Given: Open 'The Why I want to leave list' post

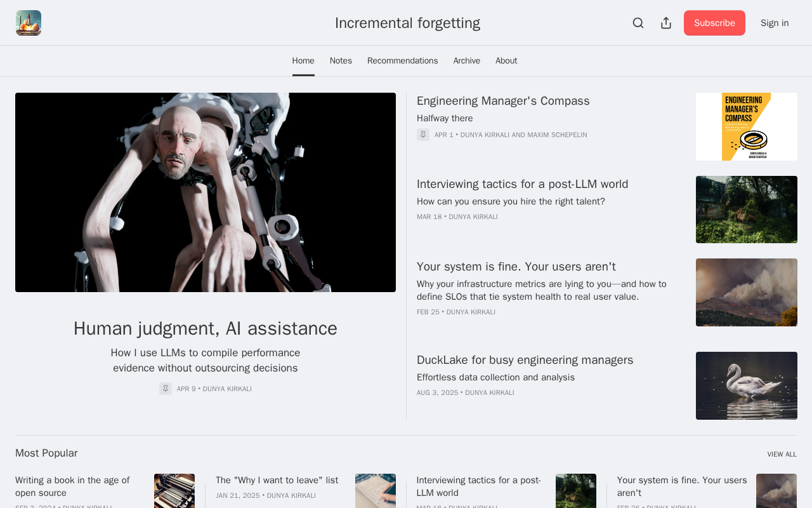Looking at the screenshot, I should coord(277,480).
